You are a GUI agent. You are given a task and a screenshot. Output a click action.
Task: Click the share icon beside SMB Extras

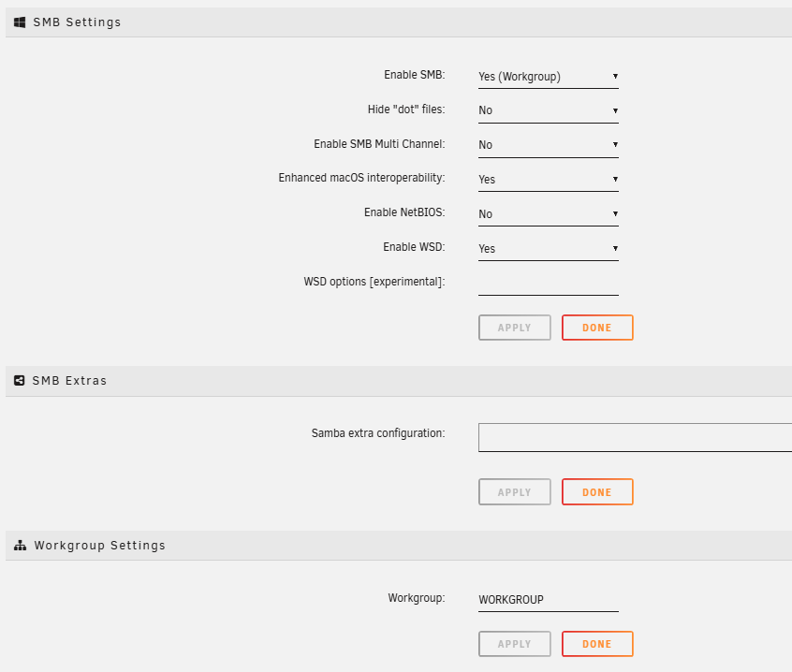(19, 381)
